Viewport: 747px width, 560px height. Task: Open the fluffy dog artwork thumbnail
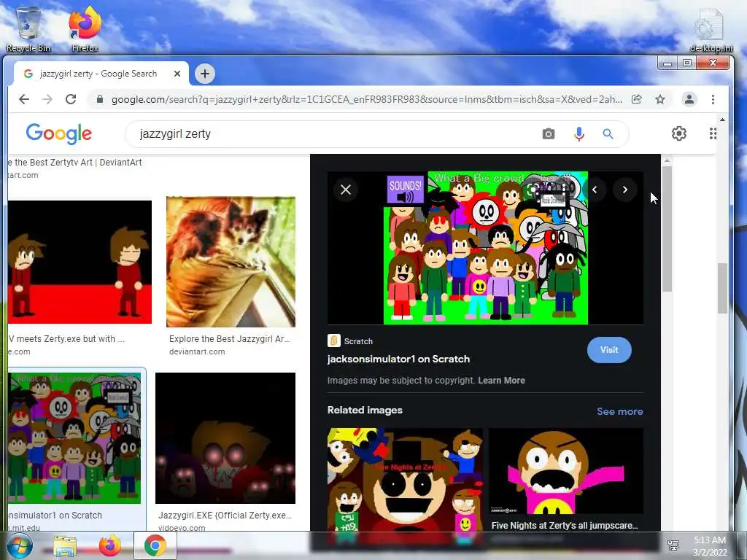pyautogui.click(x=231, y=262)
